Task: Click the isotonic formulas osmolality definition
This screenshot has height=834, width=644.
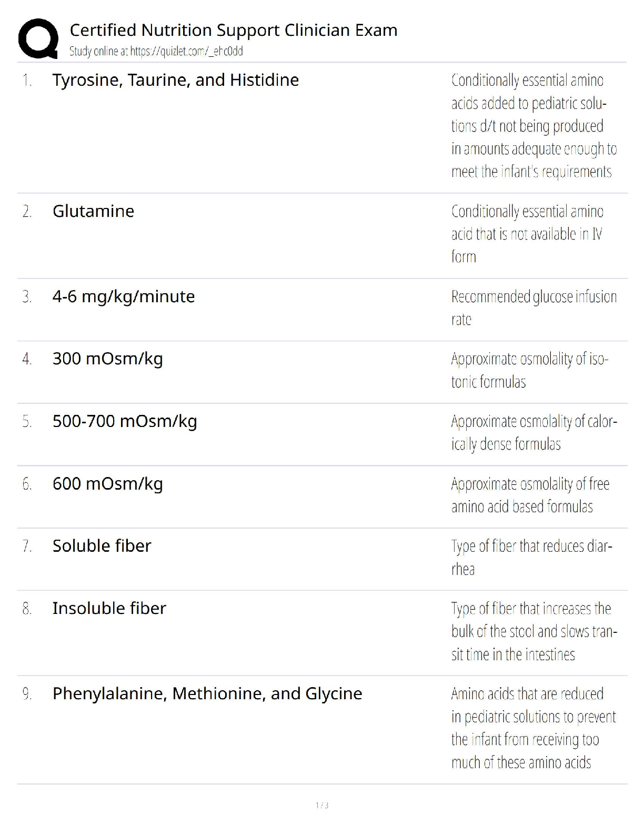Action: click(529, 370)
